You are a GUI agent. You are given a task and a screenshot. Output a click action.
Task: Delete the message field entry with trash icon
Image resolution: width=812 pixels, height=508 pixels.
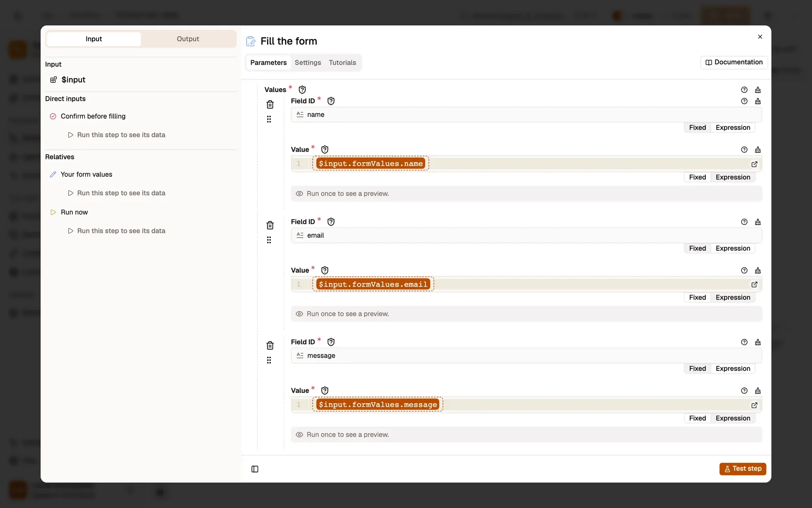[270, 345]
